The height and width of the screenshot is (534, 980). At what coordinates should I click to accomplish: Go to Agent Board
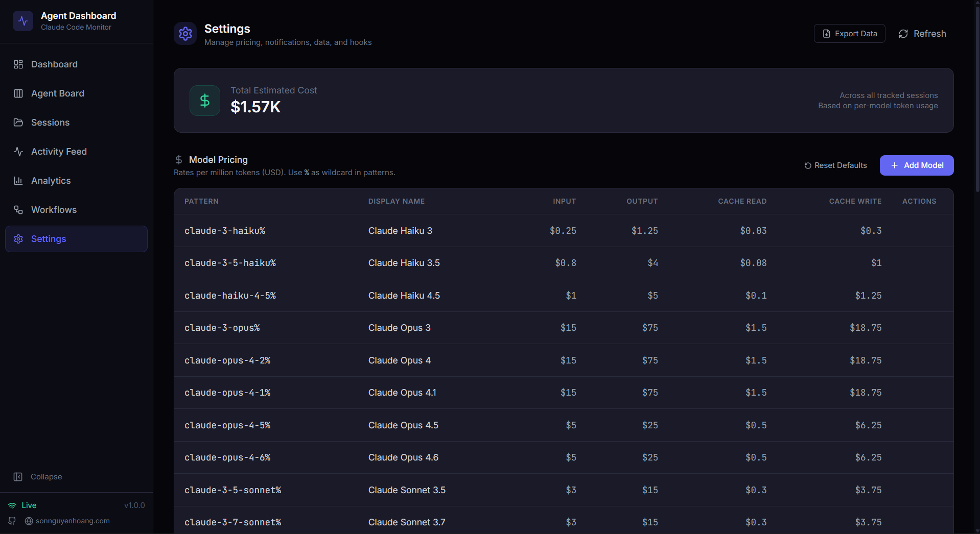pos(76,93)
